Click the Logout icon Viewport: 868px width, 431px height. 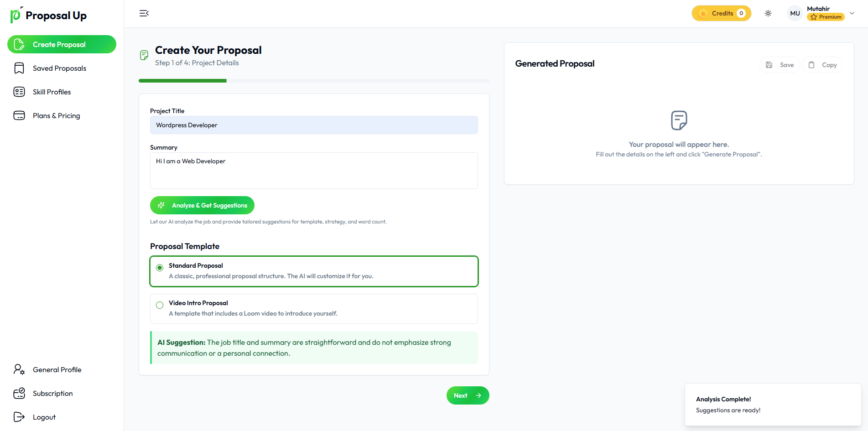pos(19,417)
